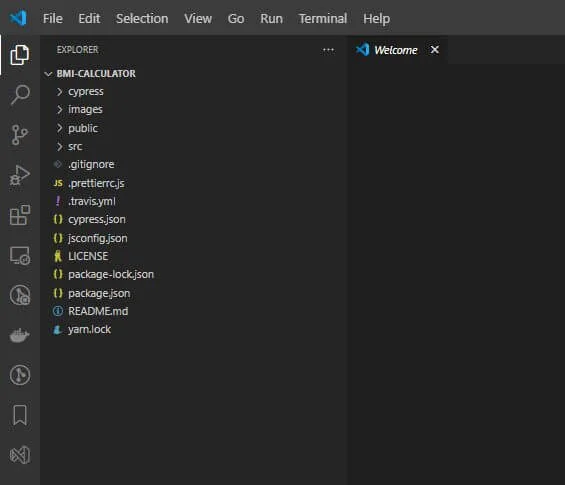Click the VS Code logo in title bar
The image size is (565, 485).
[18, 18]
